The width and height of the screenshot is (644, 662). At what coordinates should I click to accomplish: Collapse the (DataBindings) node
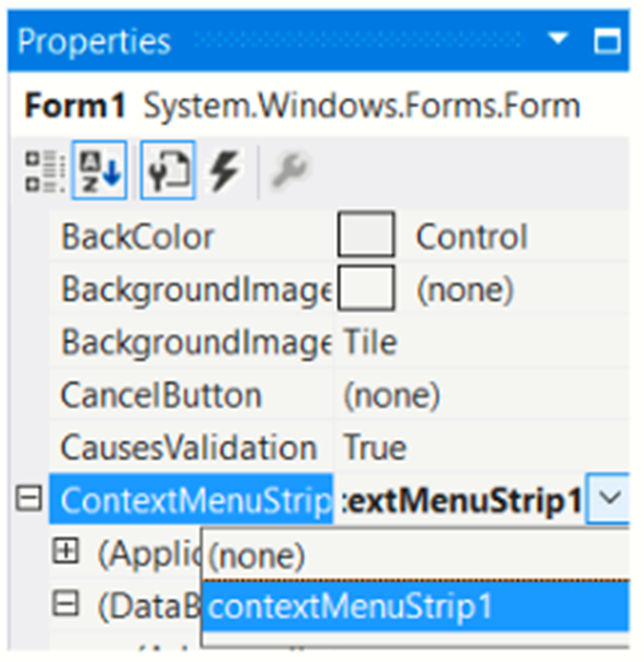[x=66, y=604]
